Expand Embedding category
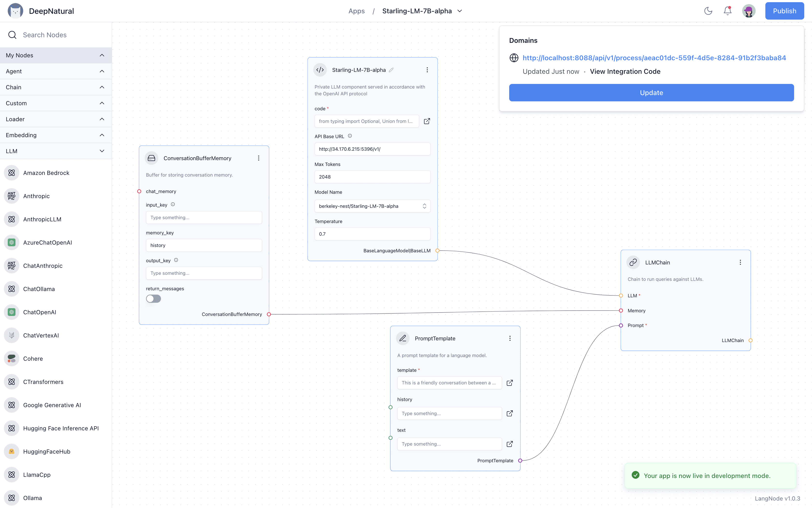This screenshot has height=508, width=812. click(56, 135)
